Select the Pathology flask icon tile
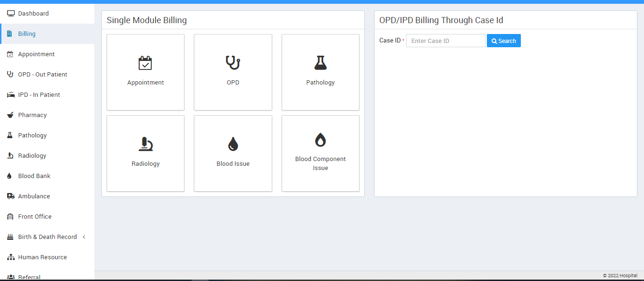The image size is (644, 281). [x=320, y=62]
